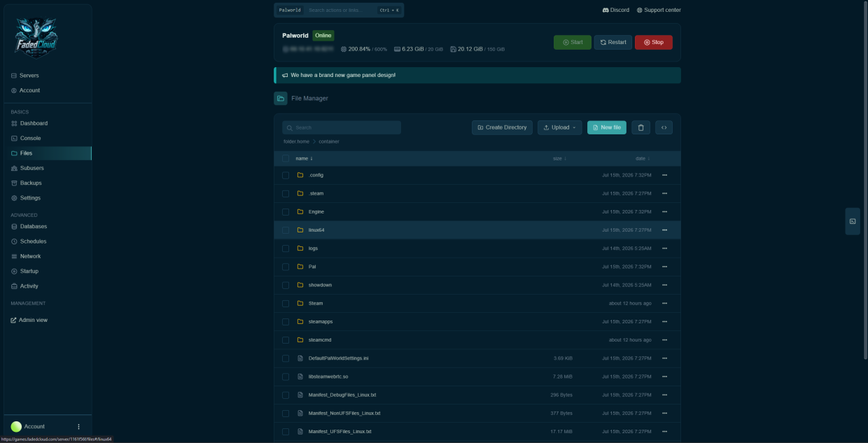This screenshot has width=868, height=443.
Task: Click the Stop server button
Action: coord(653,42)
